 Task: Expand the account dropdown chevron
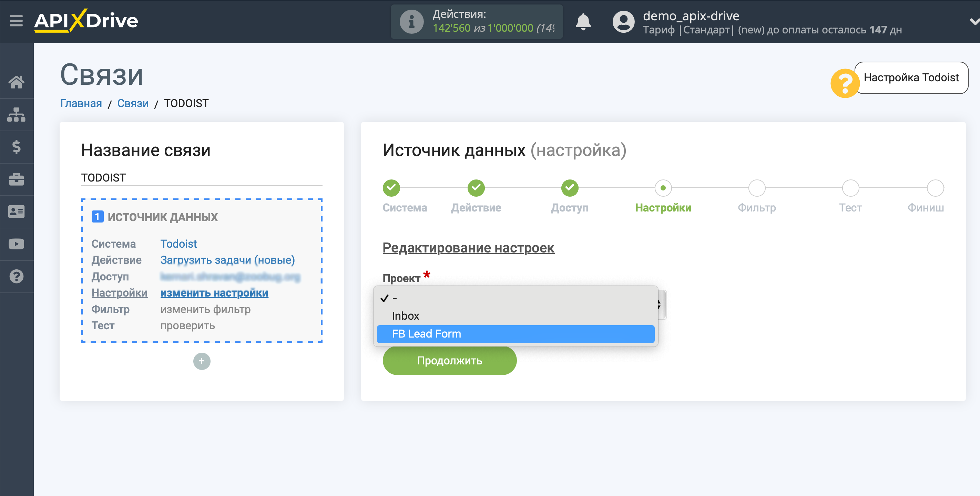point(974,22)
